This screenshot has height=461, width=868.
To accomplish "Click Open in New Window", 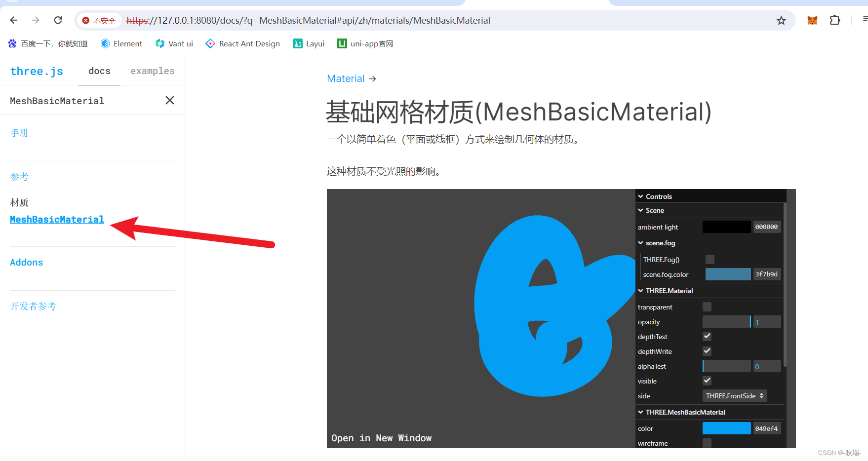I will click(x=382, y=438).
